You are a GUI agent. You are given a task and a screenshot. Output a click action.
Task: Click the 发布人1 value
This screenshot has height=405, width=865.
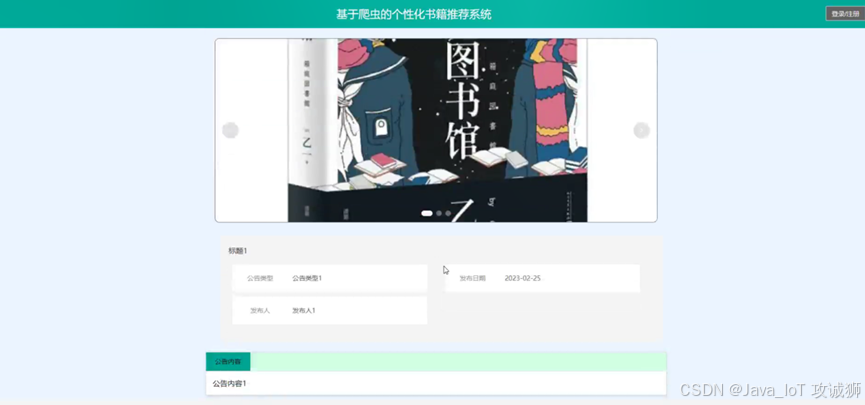[303, 311]
